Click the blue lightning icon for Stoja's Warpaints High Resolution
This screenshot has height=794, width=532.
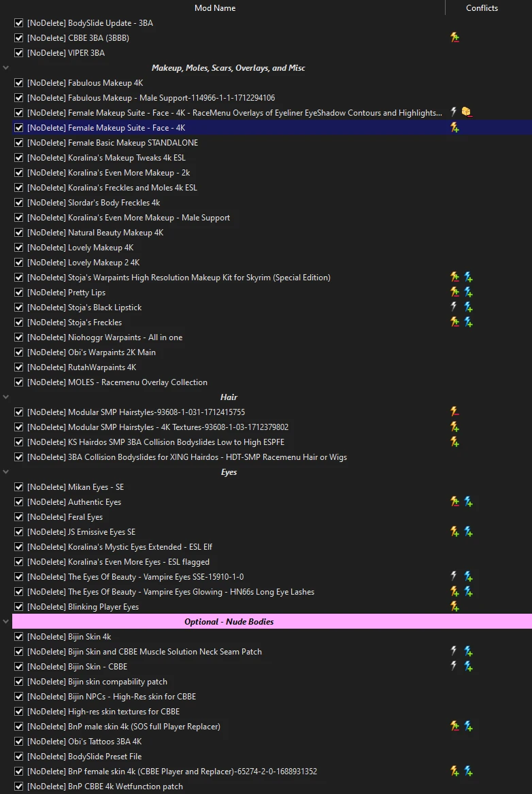468,277
